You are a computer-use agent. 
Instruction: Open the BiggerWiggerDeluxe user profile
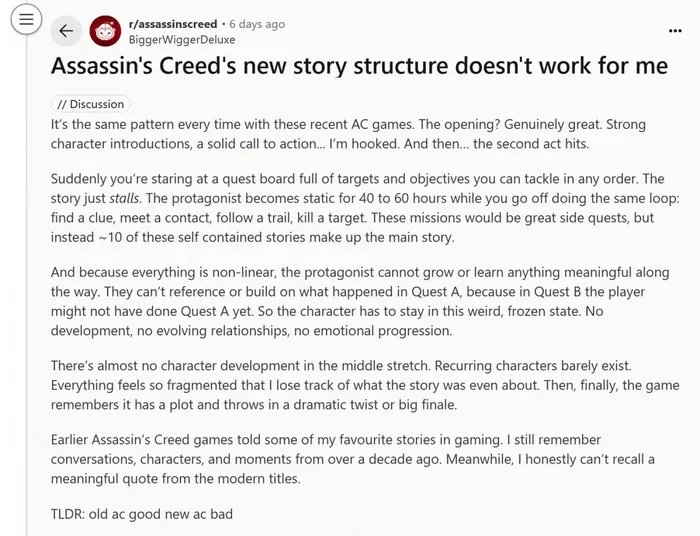[182, 40]
